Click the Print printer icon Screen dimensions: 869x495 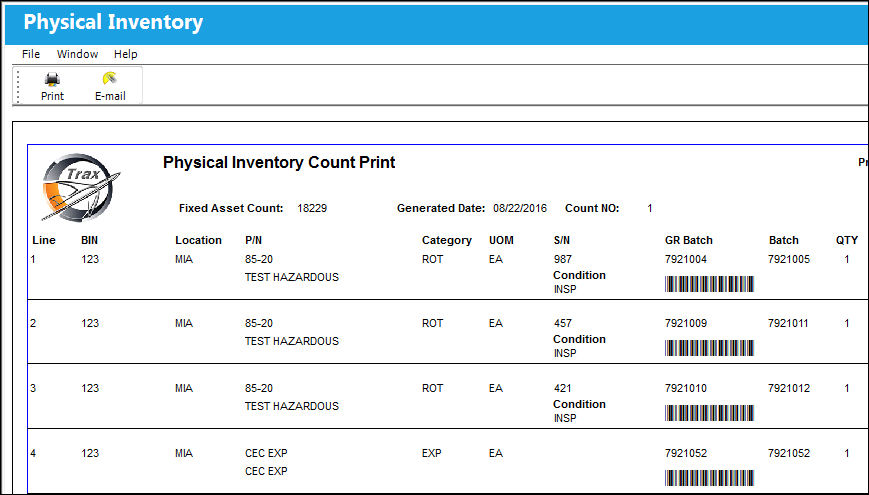click(x=52, y=79)
